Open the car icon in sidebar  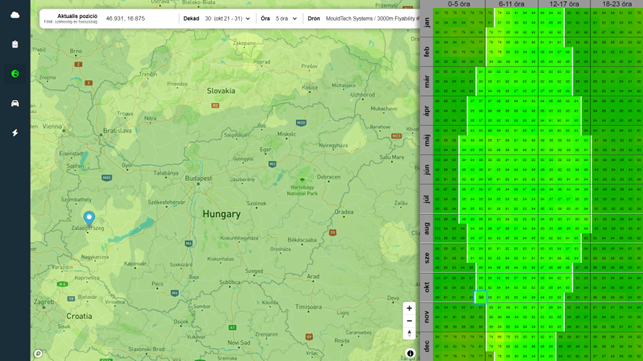coord(15,103)
